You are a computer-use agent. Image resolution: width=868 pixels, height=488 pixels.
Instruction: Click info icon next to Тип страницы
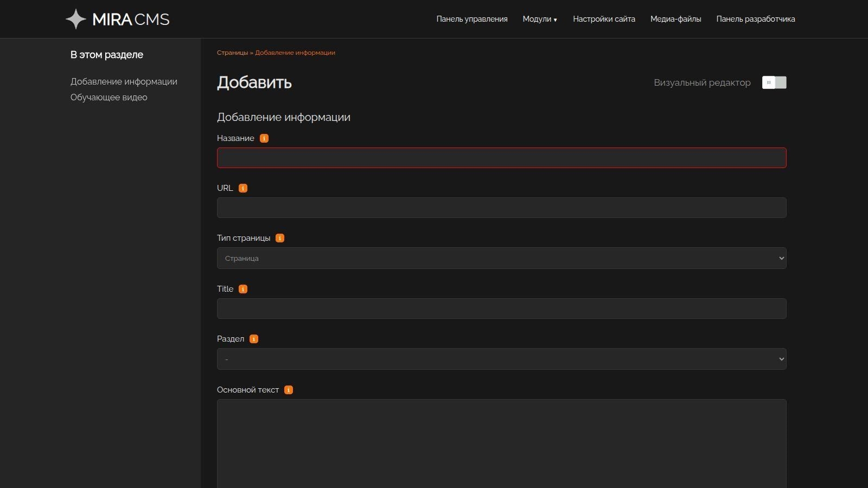(x=280, y=238)
